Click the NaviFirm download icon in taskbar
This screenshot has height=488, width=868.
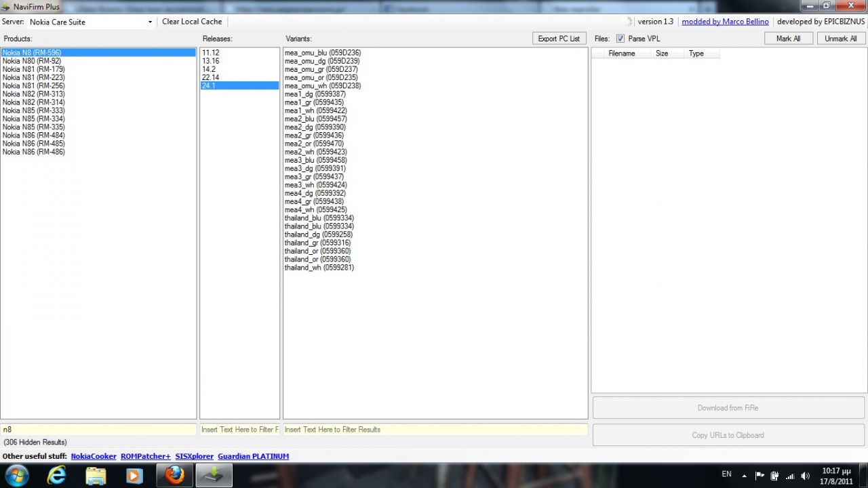[214, 475]
